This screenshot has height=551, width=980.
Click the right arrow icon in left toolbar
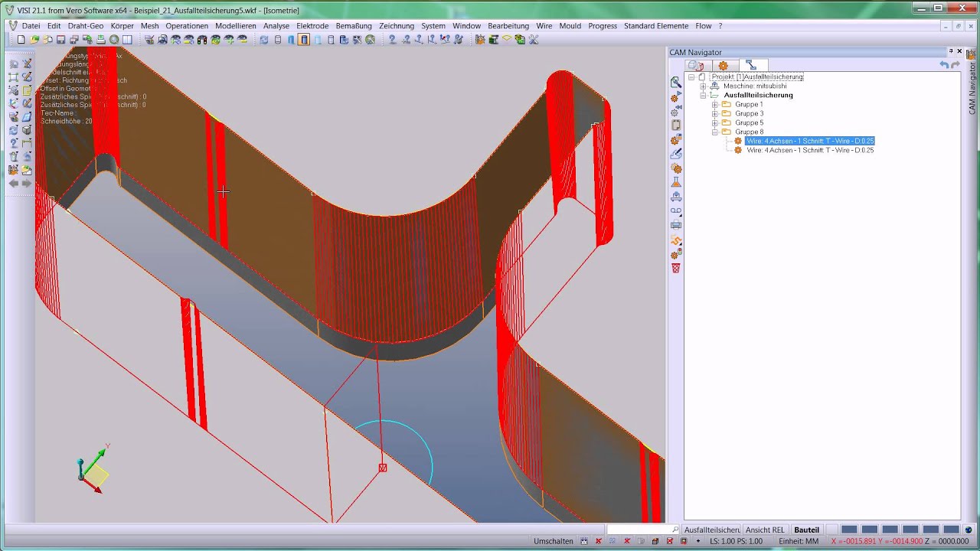tap(27, 183)
